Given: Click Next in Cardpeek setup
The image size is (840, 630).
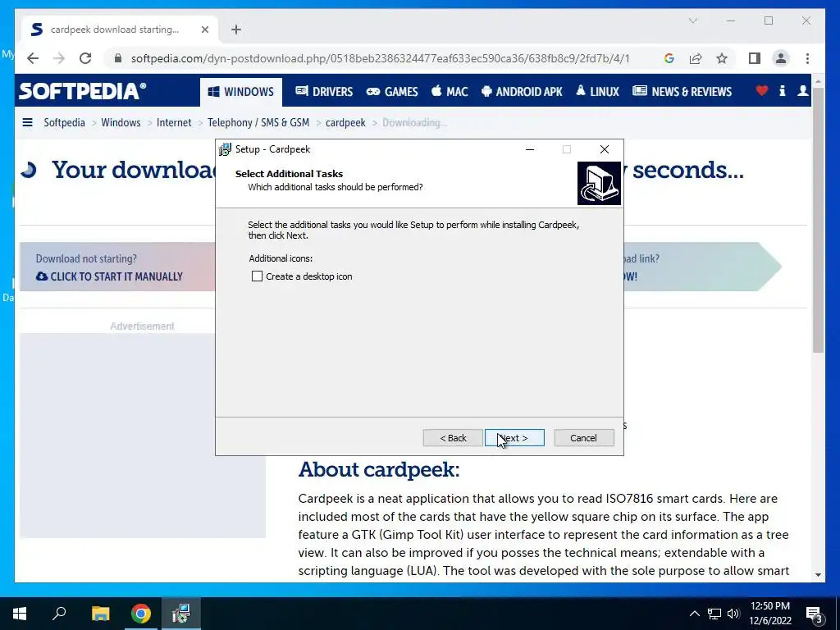Looking at the screenshot, I should click(x=514, y=438).
